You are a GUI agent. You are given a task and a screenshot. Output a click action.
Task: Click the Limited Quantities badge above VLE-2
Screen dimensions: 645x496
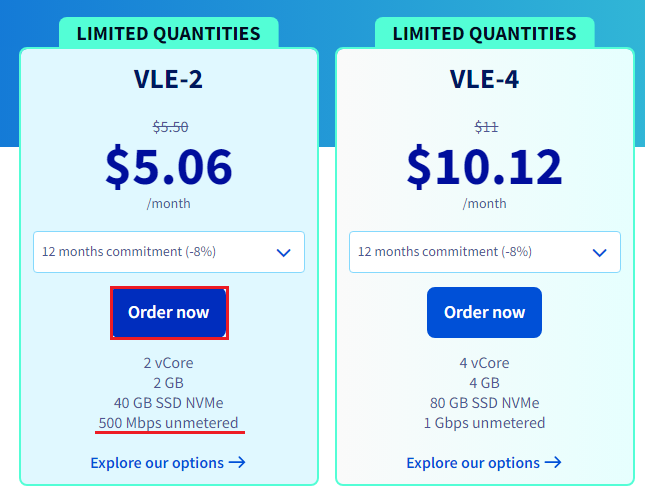pos(168,33)
